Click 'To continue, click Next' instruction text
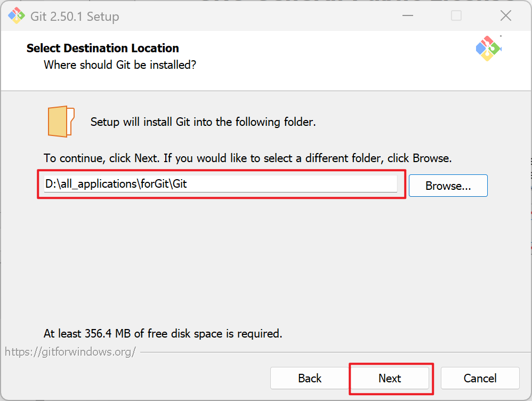 click(248, 158)
